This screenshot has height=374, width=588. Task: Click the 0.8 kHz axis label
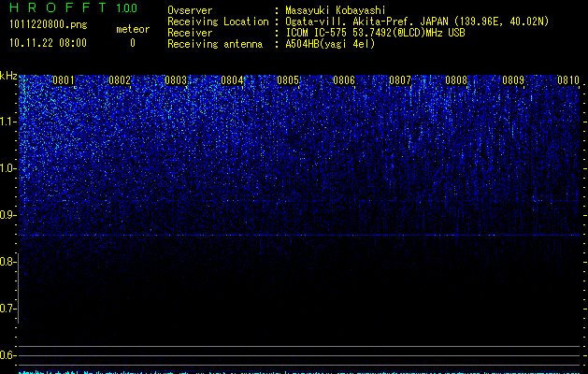pyautogui.click(x=7, y=262)
